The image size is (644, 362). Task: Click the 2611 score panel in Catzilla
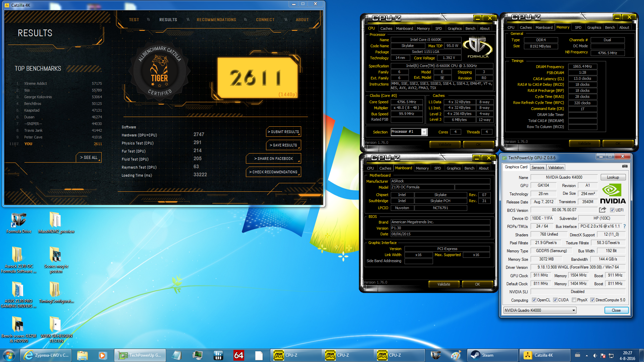tap(258, 78)
